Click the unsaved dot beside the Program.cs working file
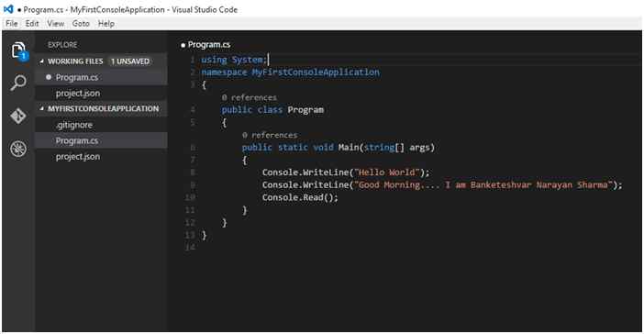The height and width of the screenshot is (334, 644). 49,77
